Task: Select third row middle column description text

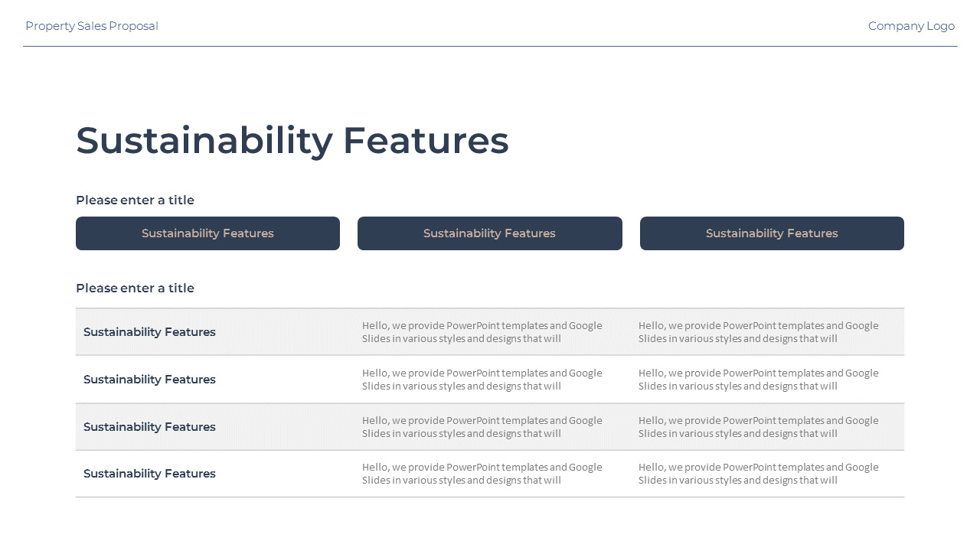Action: 482,427
